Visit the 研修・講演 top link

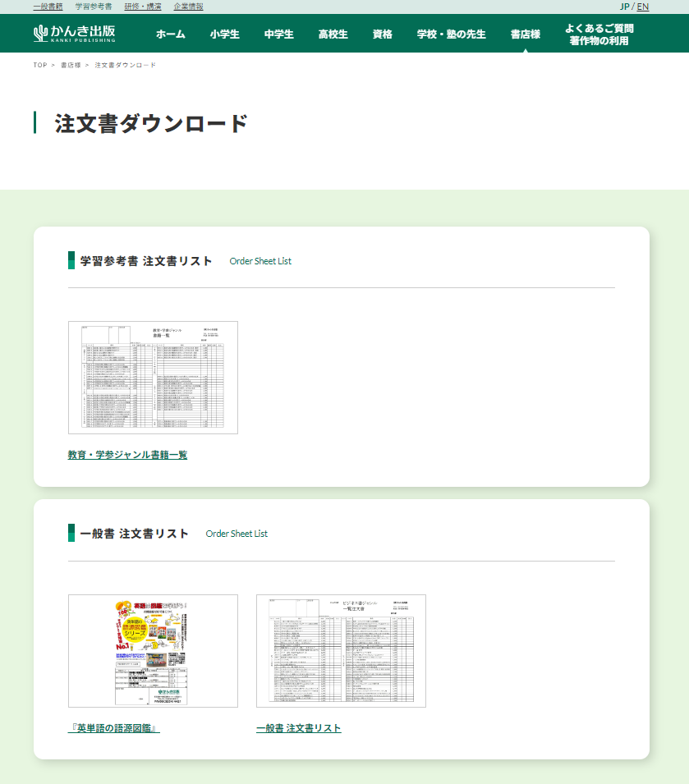pyautogui.click(x=143, y=7)
